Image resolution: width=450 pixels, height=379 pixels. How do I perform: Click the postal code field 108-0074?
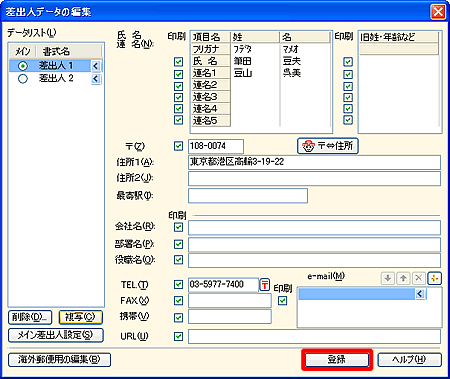point(216,146)
